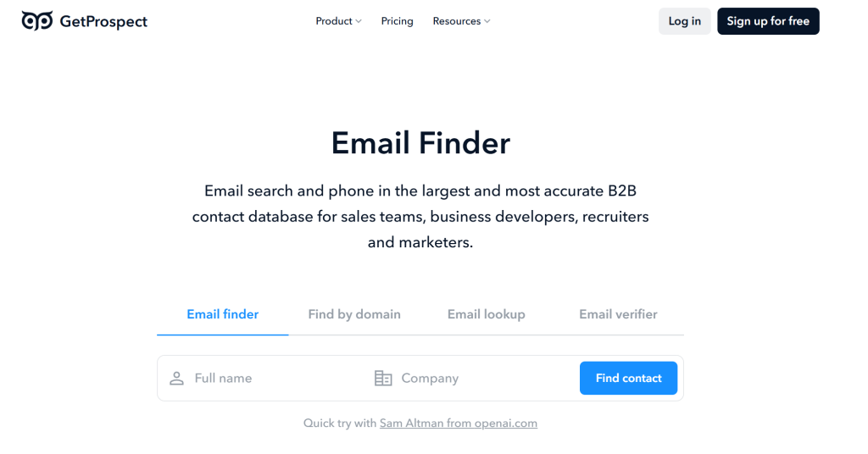Image resolution: width=868 pixels, height=454 pixels.
Task: Click the GetProspect owl logo icon
Action: pos(37,21)
